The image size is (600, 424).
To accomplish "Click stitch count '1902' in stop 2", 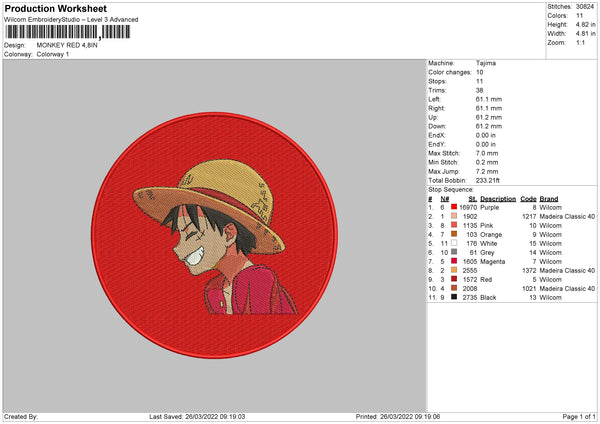I will [x=470, y=217].
